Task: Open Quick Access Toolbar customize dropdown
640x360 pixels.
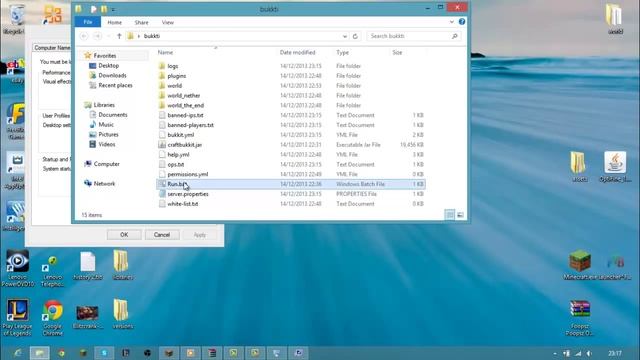Action: [113, 9]
